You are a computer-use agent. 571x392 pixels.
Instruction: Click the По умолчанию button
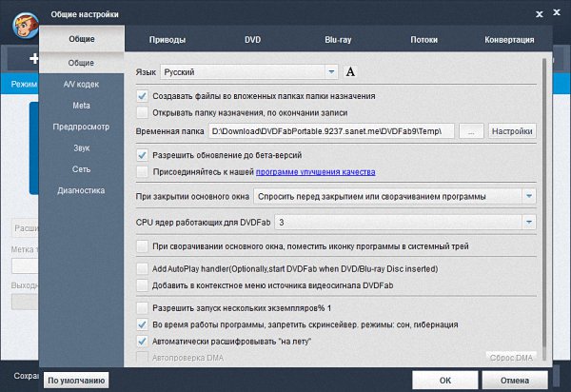tap(76, 381)
